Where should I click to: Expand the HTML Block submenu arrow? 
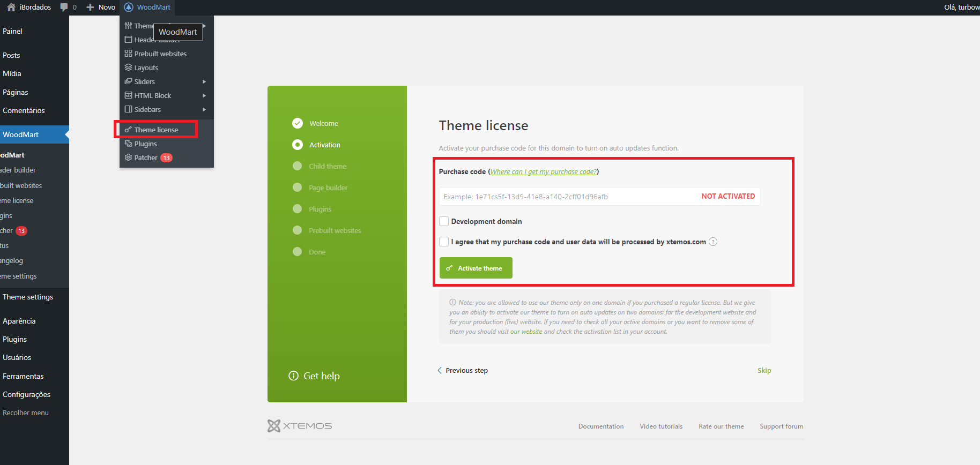(204, 95)
